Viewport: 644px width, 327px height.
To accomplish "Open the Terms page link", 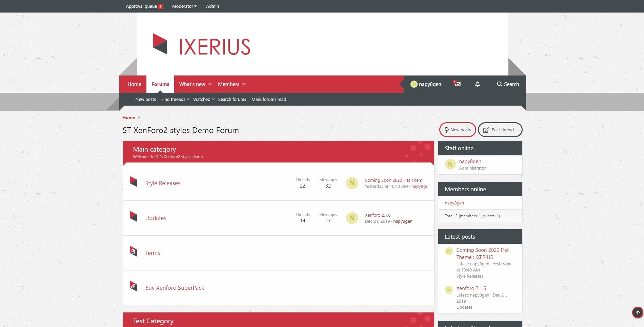I will pos(153,253).
